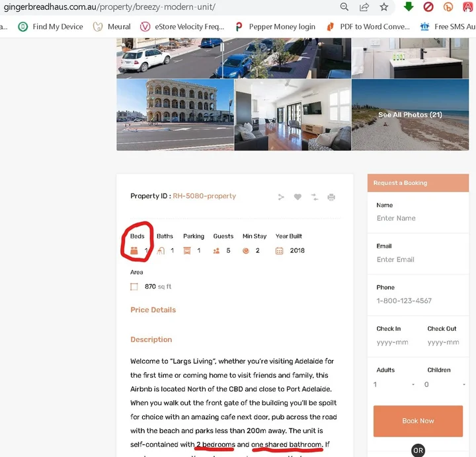Open See All Photos (21) gallery
Screen dimensions: 476x457
410,115
